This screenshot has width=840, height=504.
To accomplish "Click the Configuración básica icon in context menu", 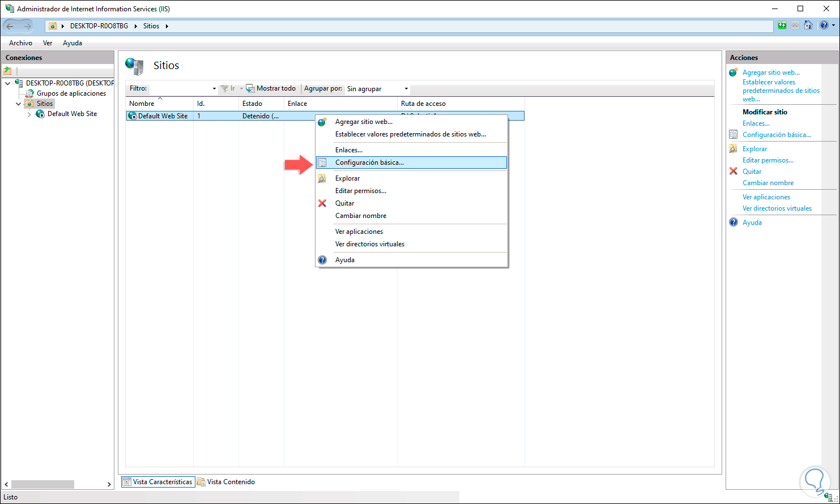I will [322, 163].
